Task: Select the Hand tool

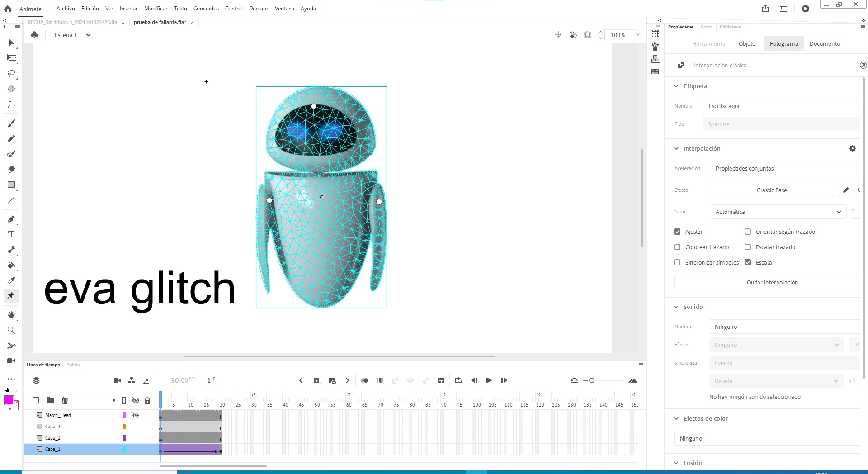Action: (x=11, y=315)
